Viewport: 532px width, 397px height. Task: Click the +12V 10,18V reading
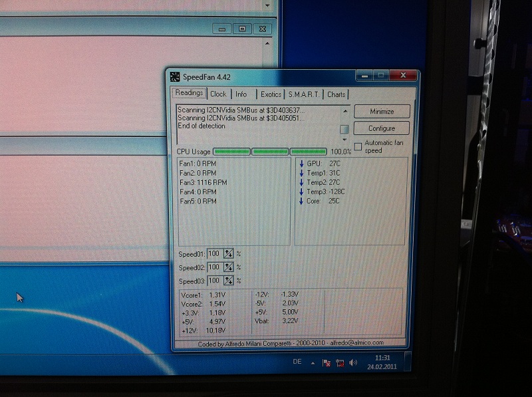click(x=203, y=331)
